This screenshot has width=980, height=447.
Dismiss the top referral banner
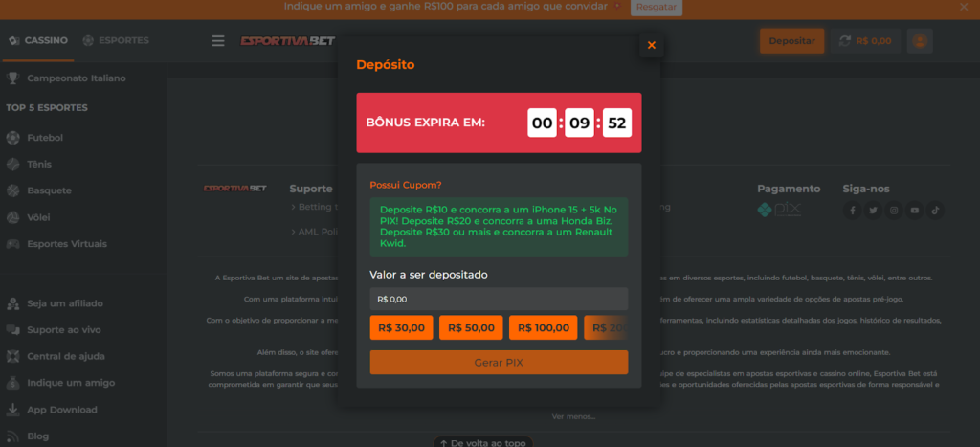click(x=963, y=7)
